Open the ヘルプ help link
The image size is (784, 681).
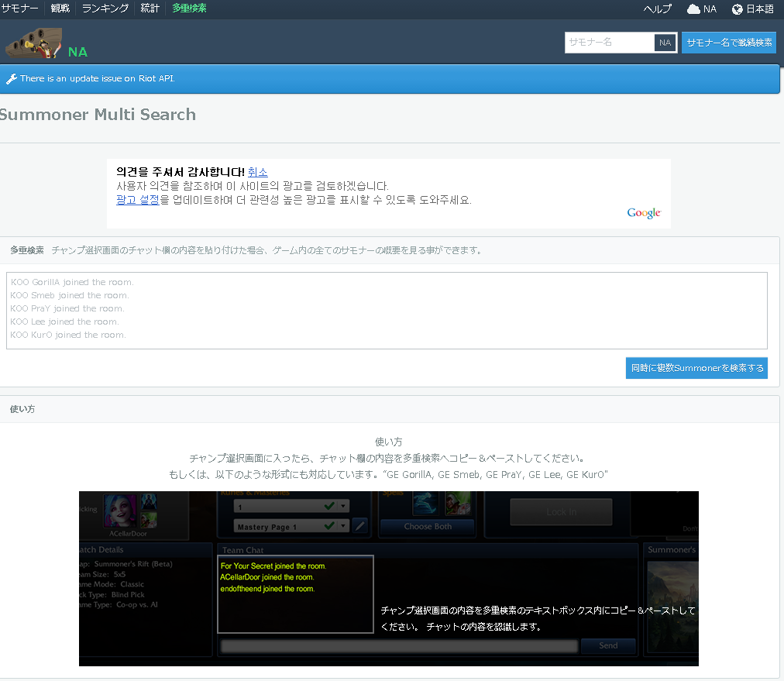pos(657,9)
